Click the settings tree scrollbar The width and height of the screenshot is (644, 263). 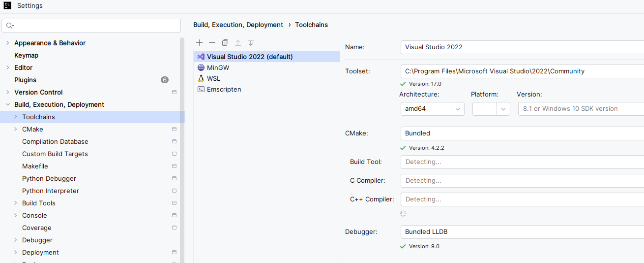pos(182,150)
